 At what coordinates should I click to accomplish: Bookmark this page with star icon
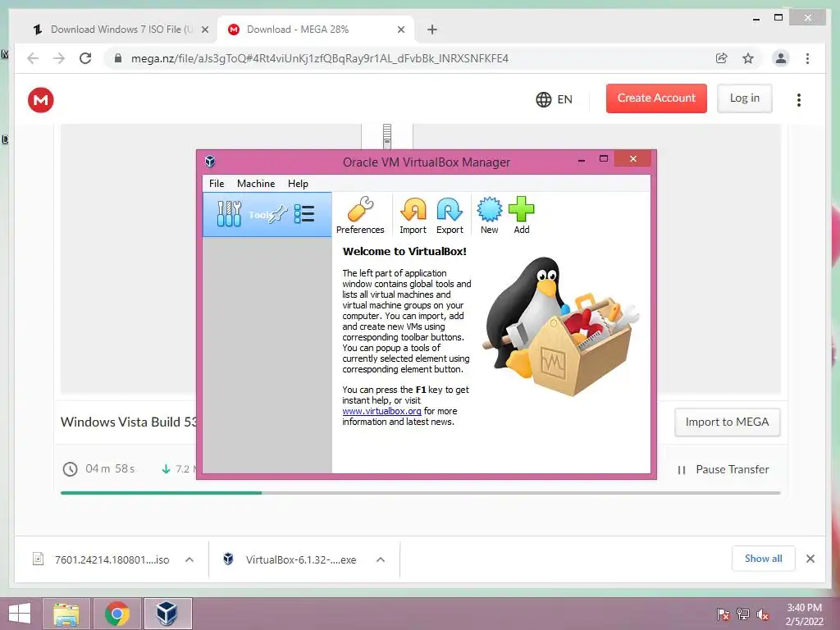click(748, 58)
